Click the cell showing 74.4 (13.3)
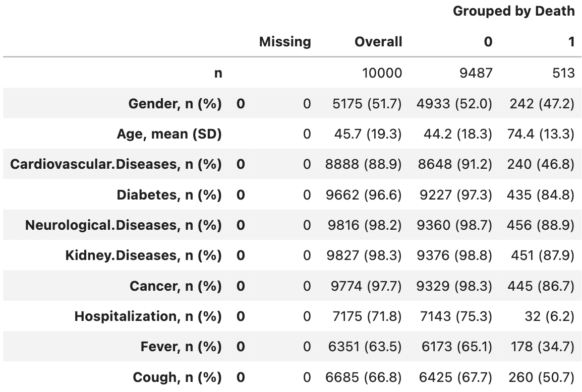The image size is (582, 392). click(540, 135)
